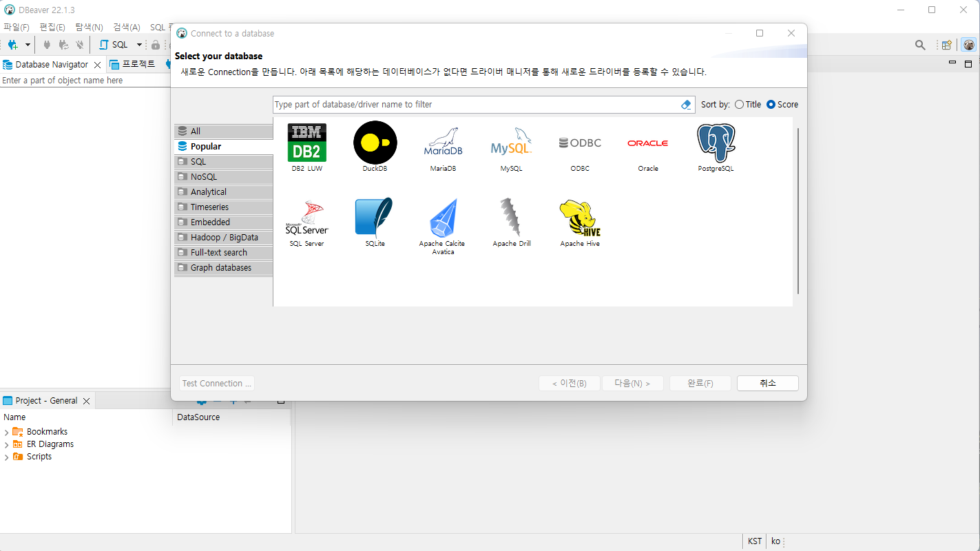
Task: Click the 다음(N) > next button
Action: 632,384
